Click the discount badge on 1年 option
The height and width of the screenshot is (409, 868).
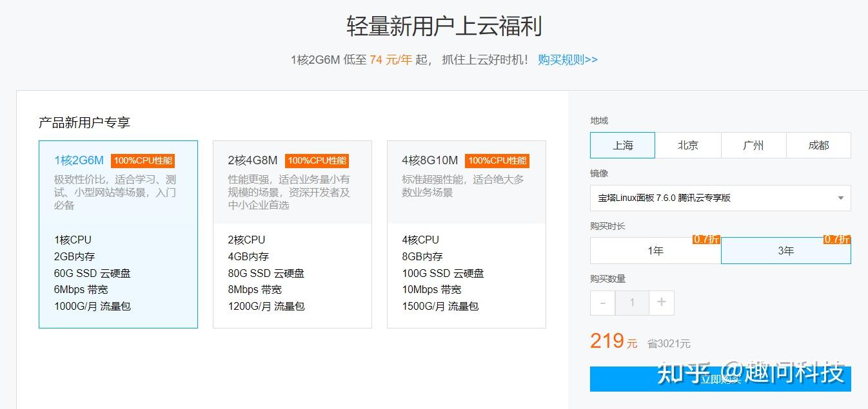(706, 240)
